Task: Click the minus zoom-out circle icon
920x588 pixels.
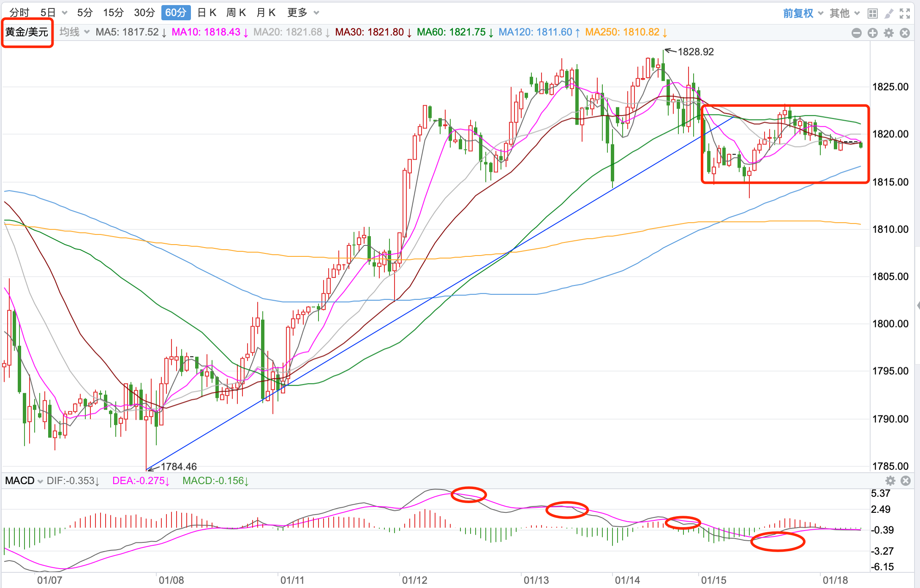Action: (x=856, y=33)
